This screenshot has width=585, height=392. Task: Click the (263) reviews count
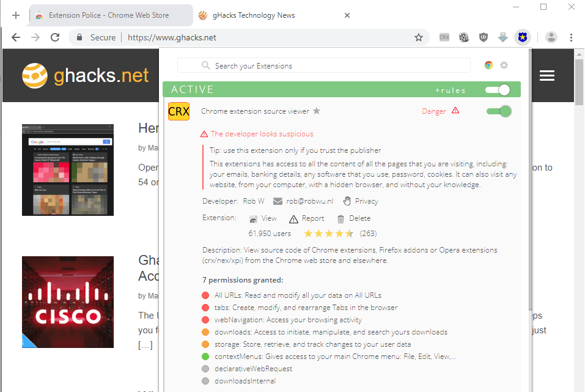pyautogui.click(x=368, y=234)
